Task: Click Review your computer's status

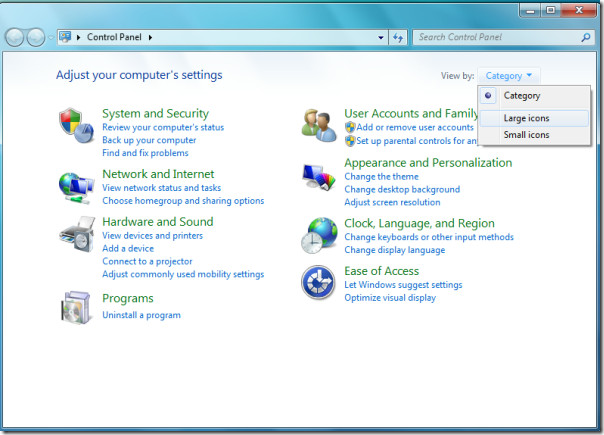Action: (163, 127)
